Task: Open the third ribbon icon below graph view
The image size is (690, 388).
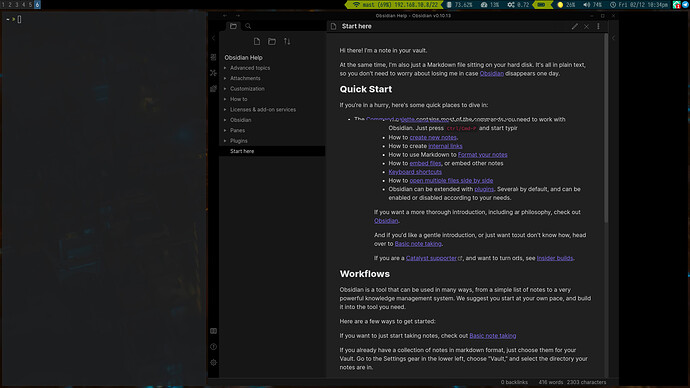Action: [x=213, y=88]
